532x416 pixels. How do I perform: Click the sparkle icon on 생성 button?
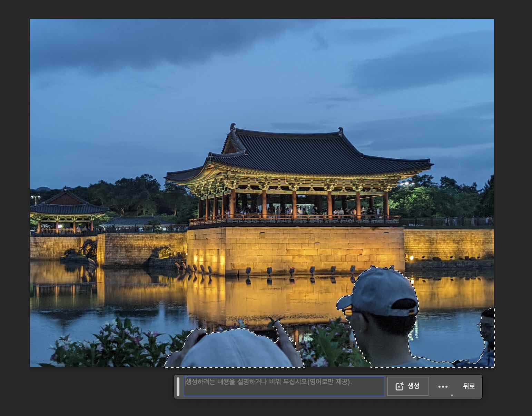pyautogui.click(x=400, y=386)
